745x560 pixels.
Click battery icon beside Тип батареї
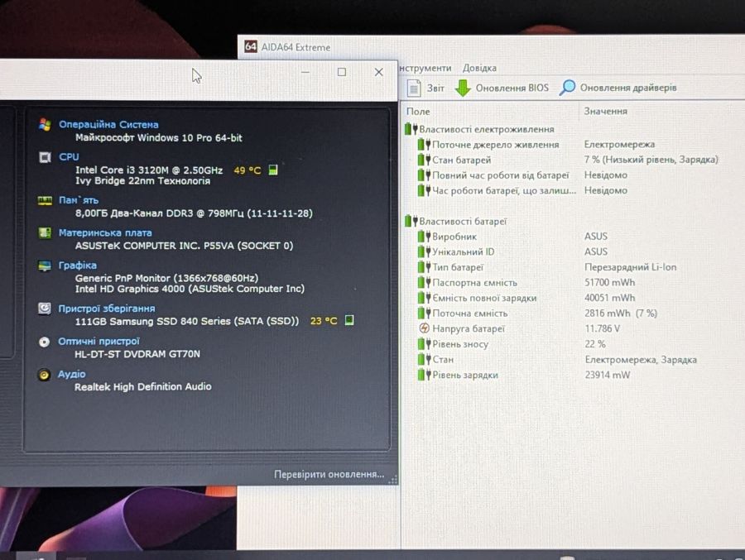(x=424, y=267)
